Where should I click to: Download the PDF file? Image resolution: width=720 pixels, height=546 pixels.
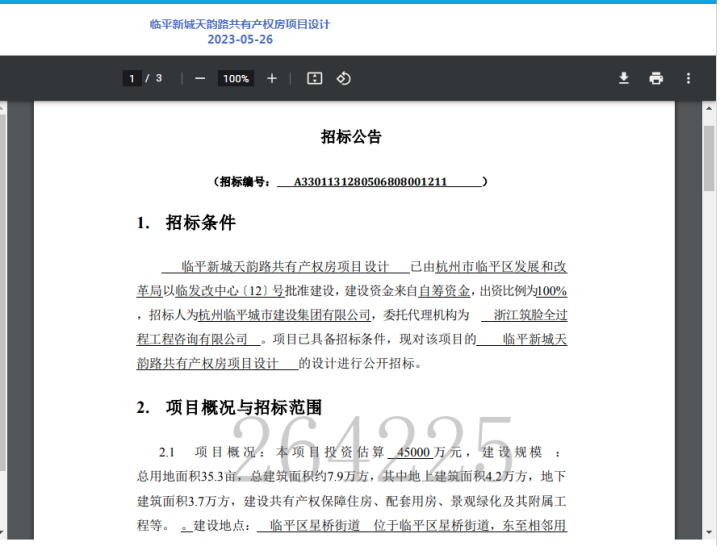tap(624, 79)
